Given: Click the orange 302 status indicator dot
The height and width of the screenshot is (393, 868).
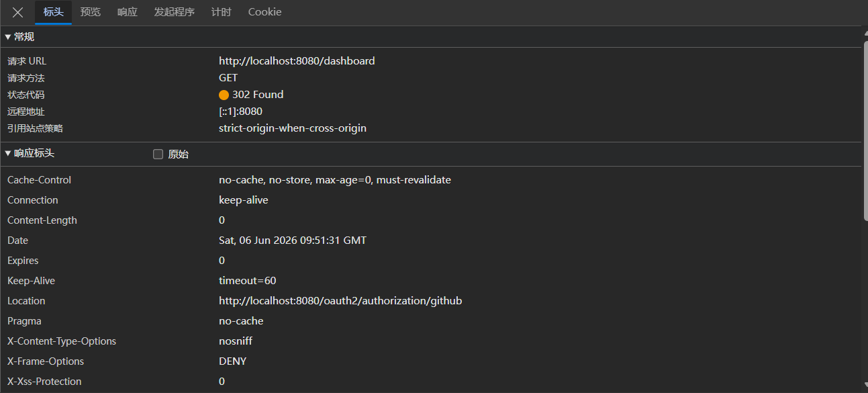Looking at the screenshot, I should (x=224, y=95).
